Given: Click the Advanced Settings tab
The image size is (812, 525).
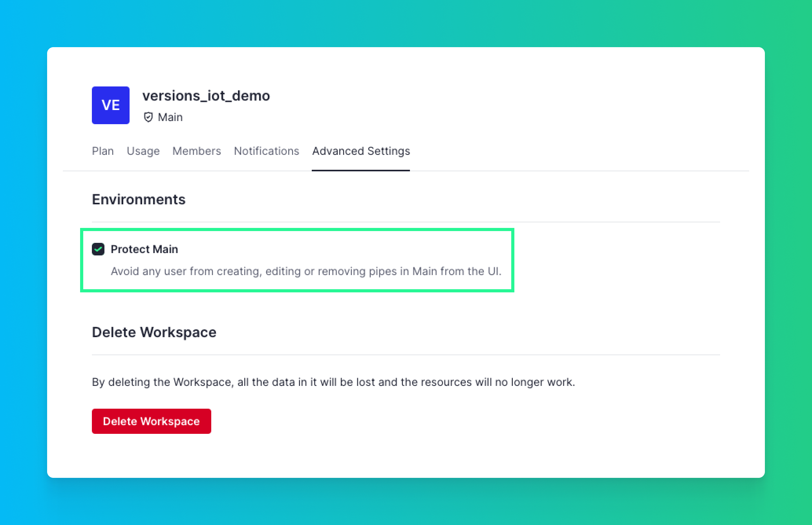Looking at the screenshot, I should [361, 151].
